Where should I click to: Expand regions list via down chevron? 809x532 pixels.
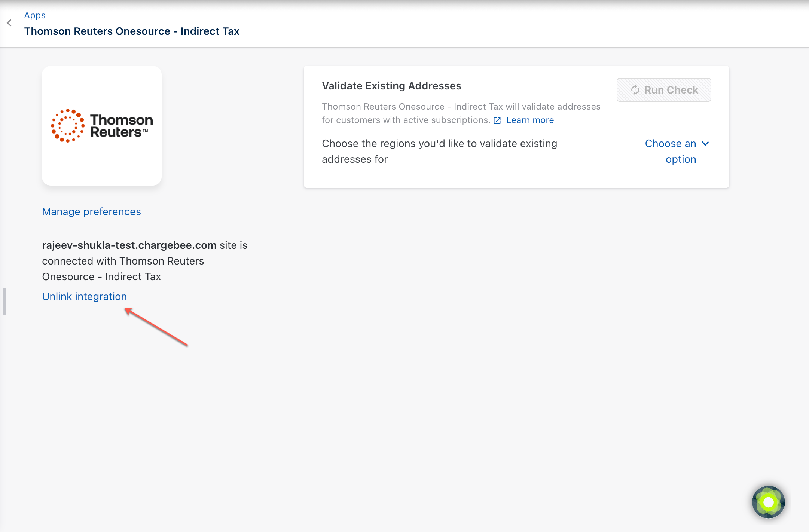pyautogui.click(x=705, y=144)
